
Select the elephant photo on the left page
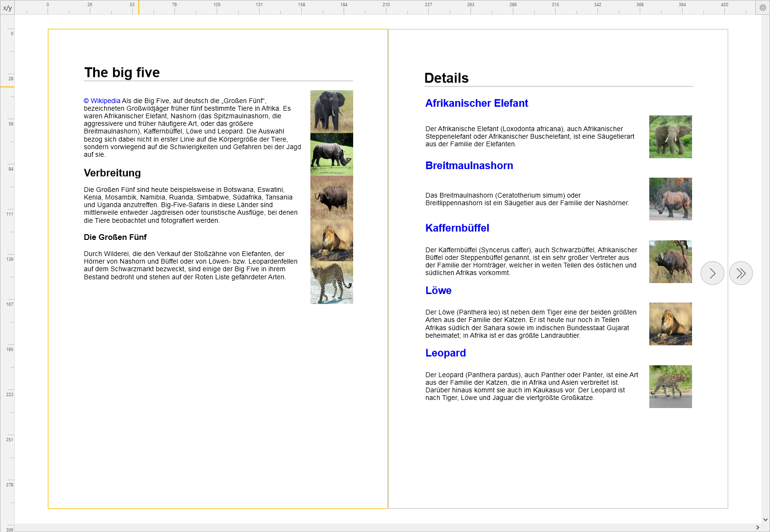pyautogui.click(x=331, y=111)
